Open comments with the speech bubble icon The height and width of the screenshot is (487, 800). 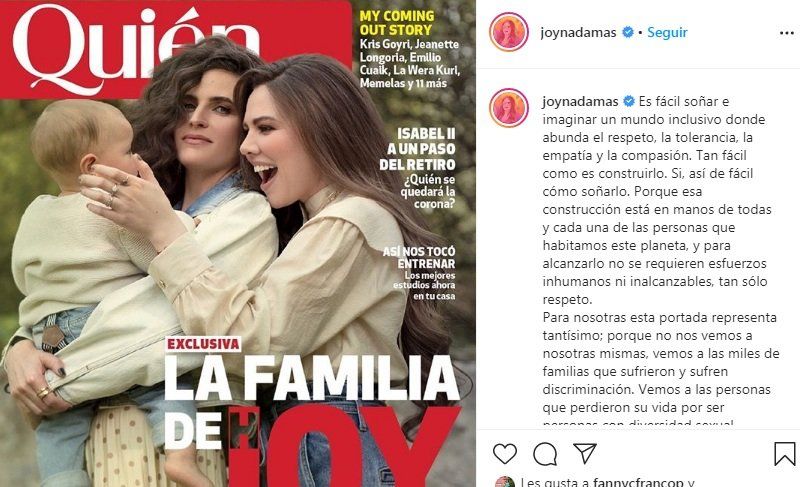(x=545, y=454)
